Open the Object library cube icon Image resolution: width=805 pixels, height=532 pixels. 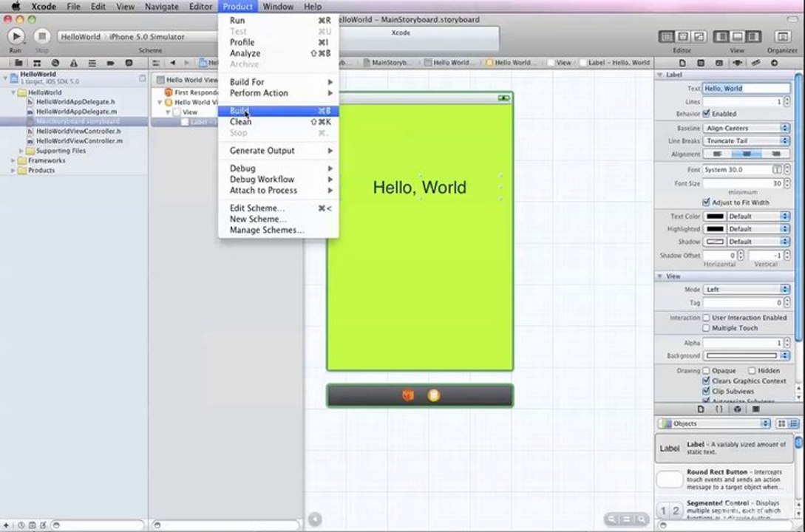(737, 409)
